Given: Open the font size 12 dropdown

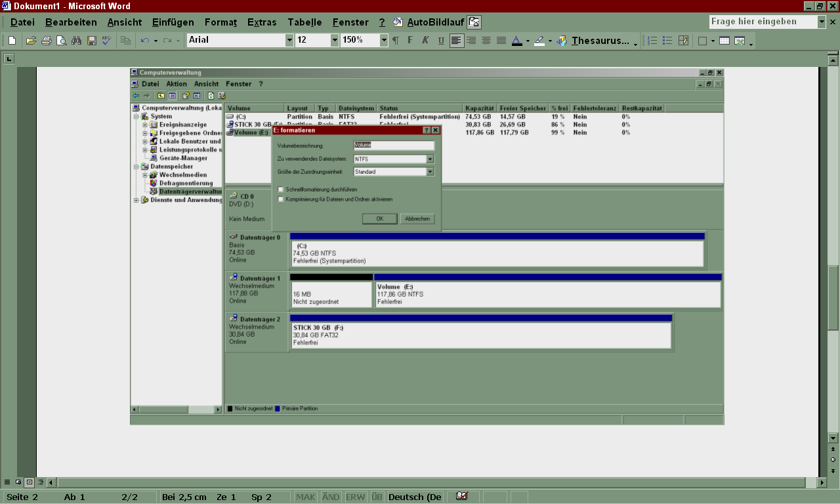Looking at the screenshot, I should click(x=335, y=40).
